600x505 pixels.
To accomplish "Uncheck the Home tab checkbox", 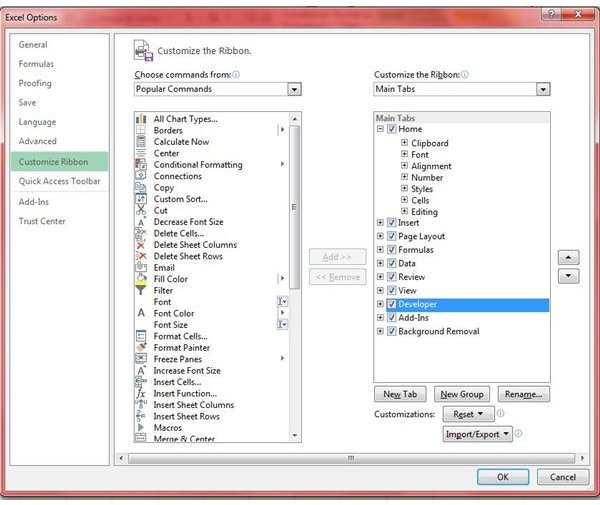I will tap(391, 129).
